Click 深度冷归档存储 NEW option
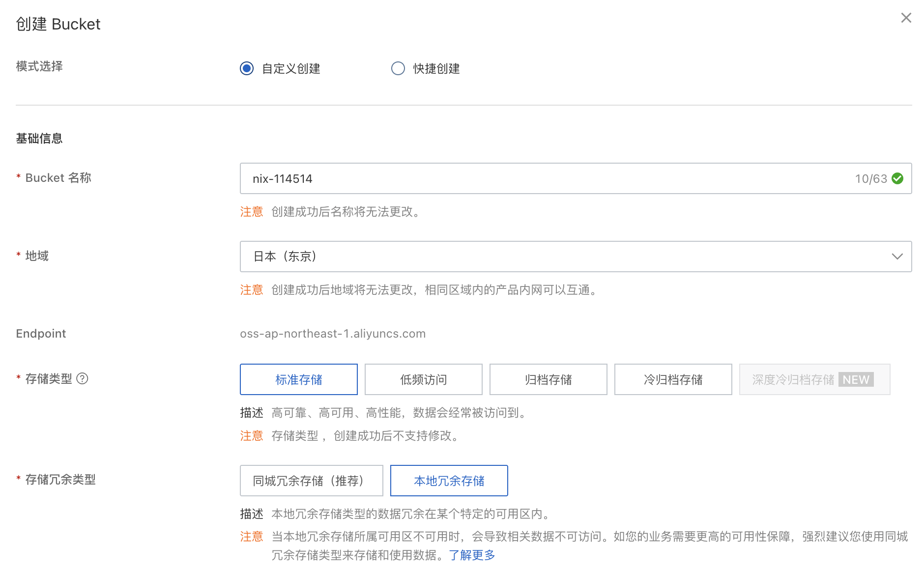The width and height of the screenshot is (924, 572). [815, 379]
